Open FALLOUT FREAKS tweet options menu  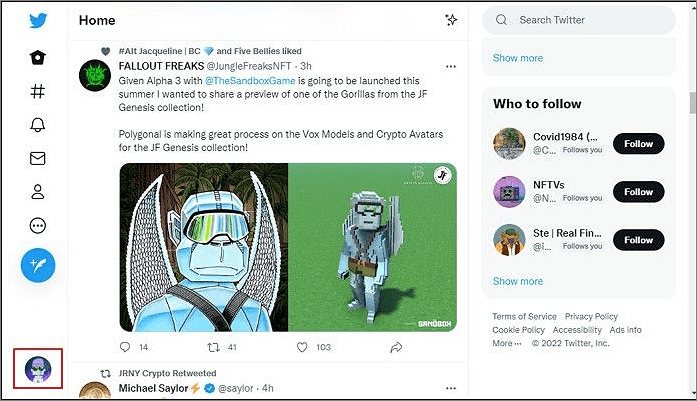[451, 67]
